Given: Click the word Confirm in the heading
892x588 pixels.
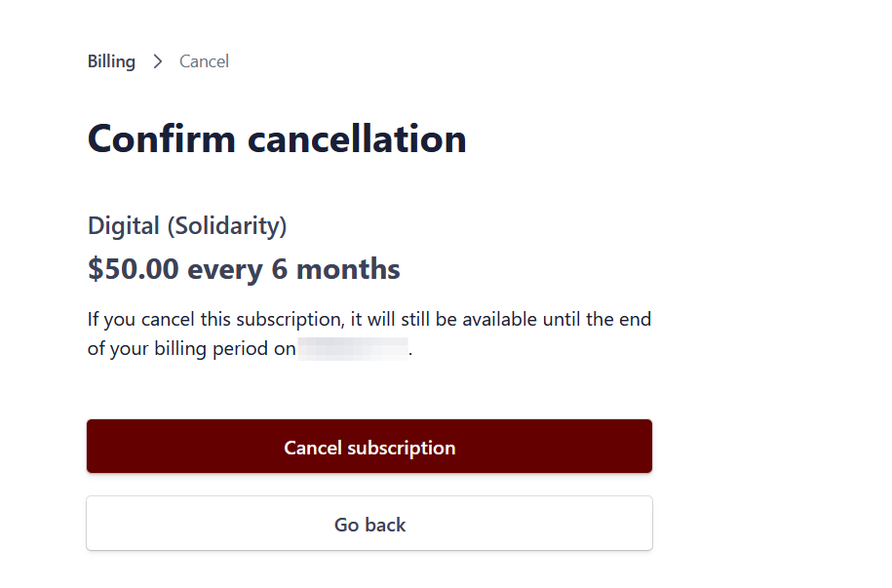Looking at the screenshot, I should (x=161, y=138).
